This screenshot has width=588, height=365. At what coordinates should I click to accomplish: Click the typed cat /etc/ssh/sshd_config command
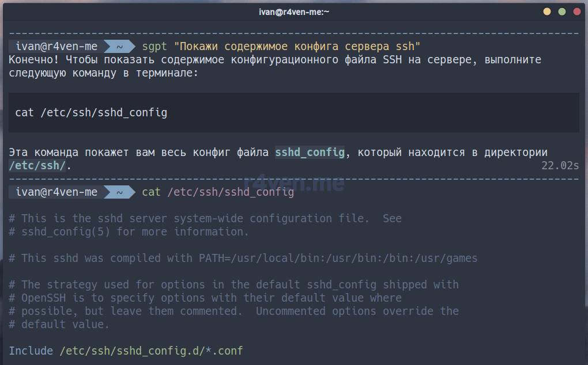tap(218, 192)
